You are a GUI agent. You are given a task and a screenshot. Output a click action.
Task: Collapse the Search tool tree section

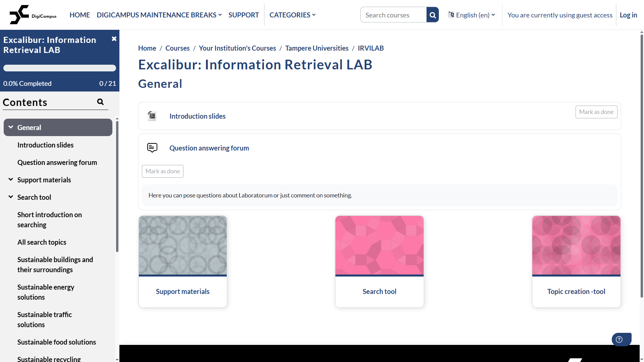click(11, 197)
